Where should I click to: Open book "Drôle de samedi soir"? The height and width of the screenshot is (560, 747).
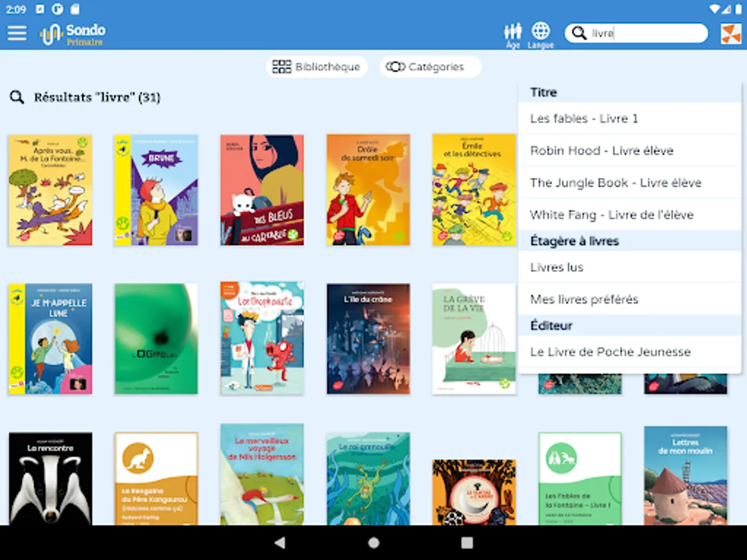(x=369, y=190)
